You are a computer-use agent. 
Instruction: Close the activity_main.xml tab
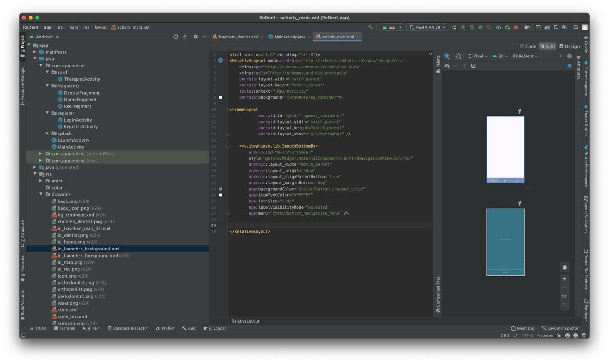click(358, 37)
